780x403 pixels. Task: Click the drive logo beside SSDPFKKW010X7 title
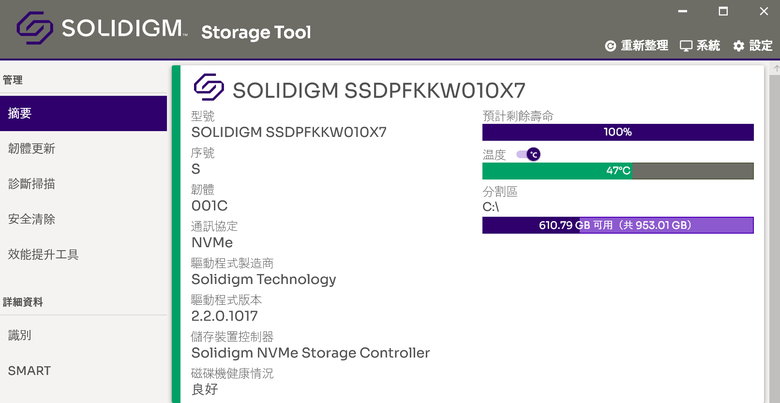(x=209, y=87)
